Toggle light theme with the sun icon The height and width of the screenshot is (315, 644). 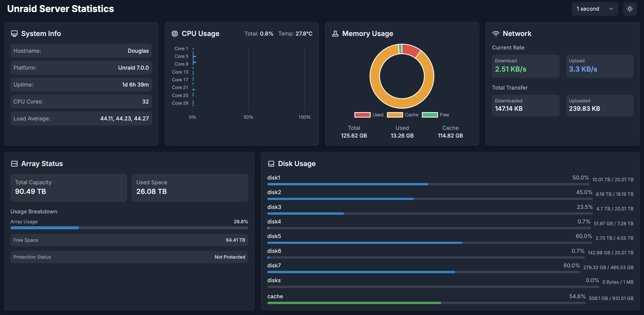630,9
